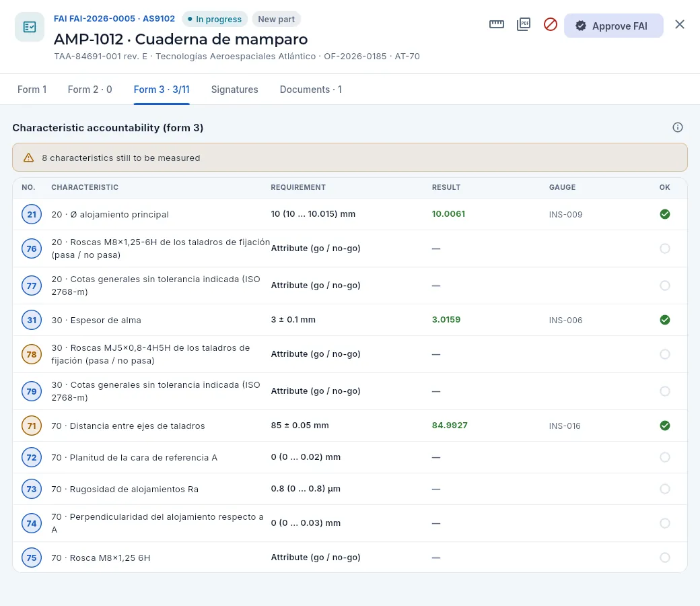Viewport: 700px width, 606px height.
Task: Select balloon number 21 badge
Action: pos(32,214)
